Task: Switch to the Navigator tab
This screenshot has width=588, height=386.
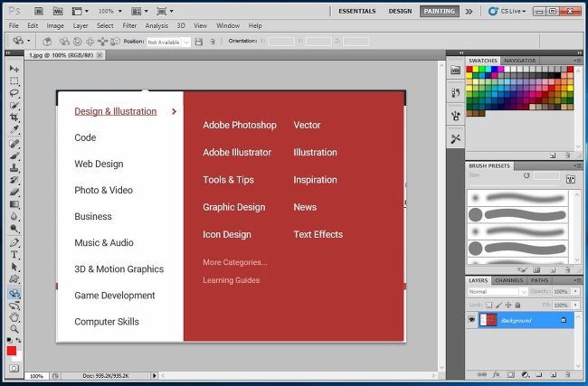Action: point(520,61)
